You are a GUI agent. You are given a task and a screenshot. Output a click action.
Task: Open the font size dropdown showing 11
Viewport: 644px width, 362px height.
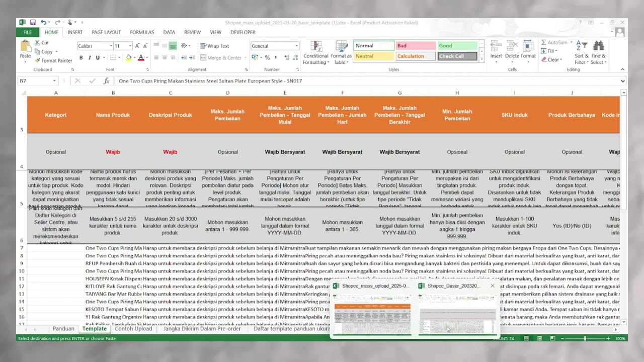coord(130,46)
